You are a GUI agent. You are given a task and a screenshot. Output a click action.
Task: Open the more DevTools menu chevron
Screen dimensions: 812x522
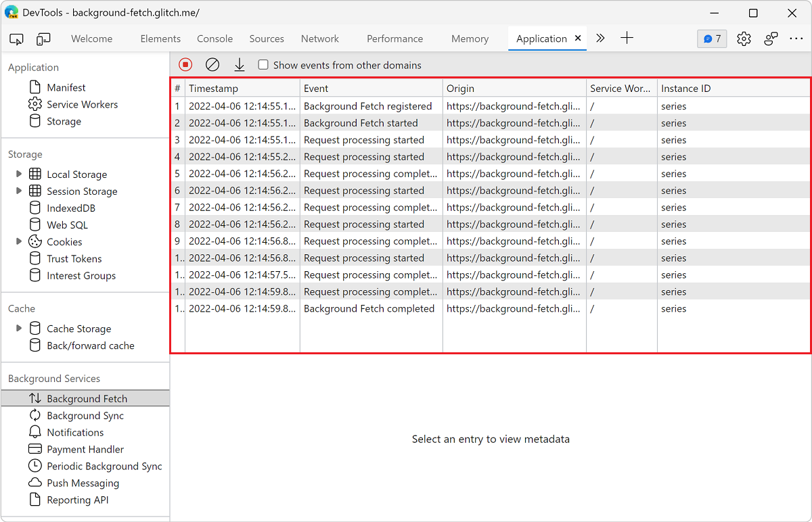tap(600, 39)
